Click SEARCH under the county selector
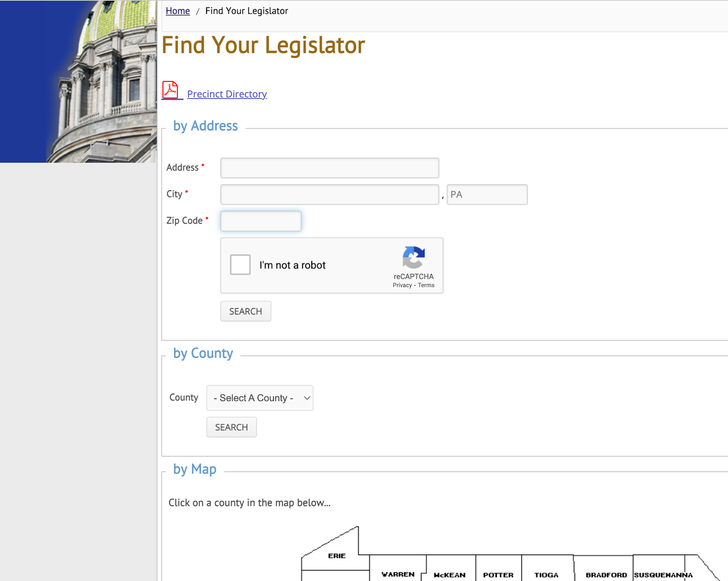 click(232, 427)
